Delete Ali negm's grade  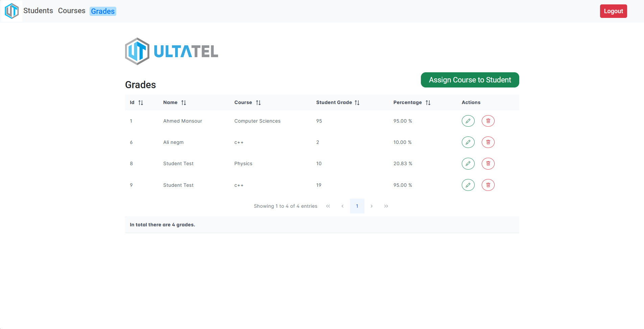click(488, 142)
